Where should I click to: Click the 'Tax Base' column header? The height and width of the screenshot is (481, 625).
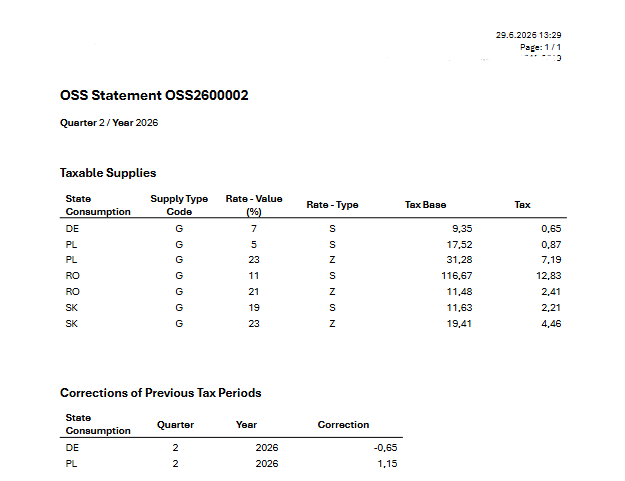(x=425, y=205)
